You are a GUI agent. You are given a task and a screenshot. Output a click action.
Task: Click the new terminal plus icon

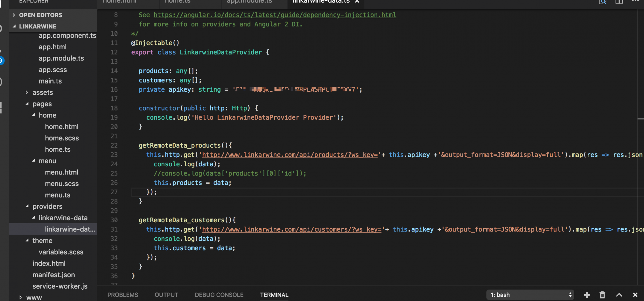587,295
